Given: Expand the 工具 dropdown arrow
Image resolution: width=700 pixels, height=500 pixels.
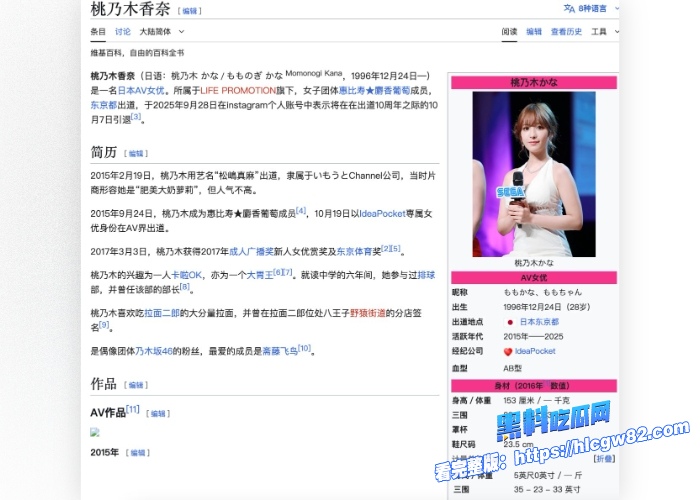Looking at the screenshot, I should tap(617, 32).
